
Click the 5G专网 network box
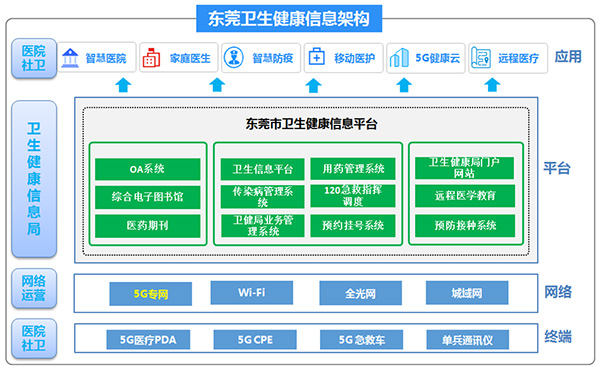click(x=151, y=294)
